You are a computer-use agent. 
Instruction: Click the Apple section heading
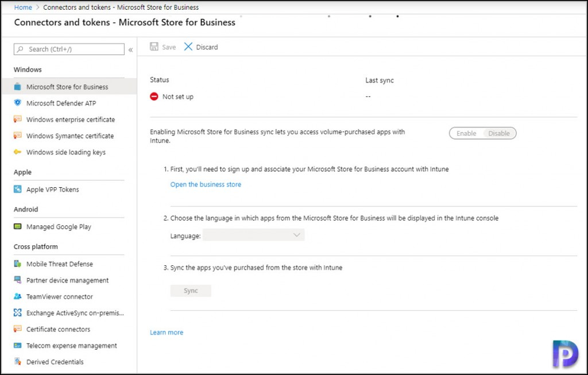pos(22,172)
